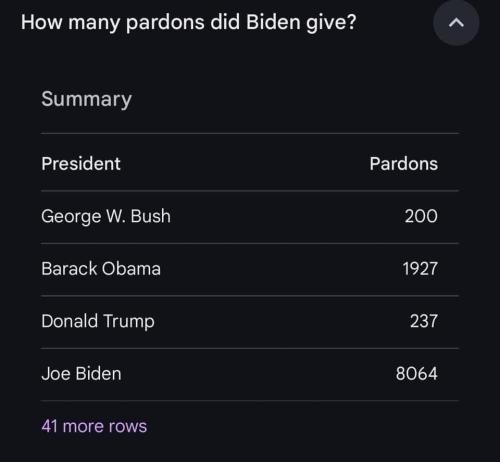This screenshot has height=462, width=500.
Task: Click the 8064 pardons value
Action: pyautogui.click(x=417, y=373)
